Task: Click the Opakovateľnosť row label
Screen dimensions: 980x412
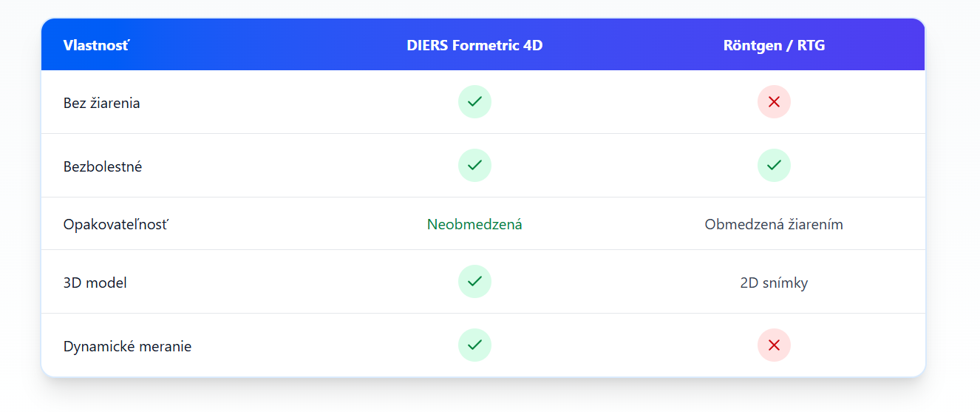Action: [116, 224]
